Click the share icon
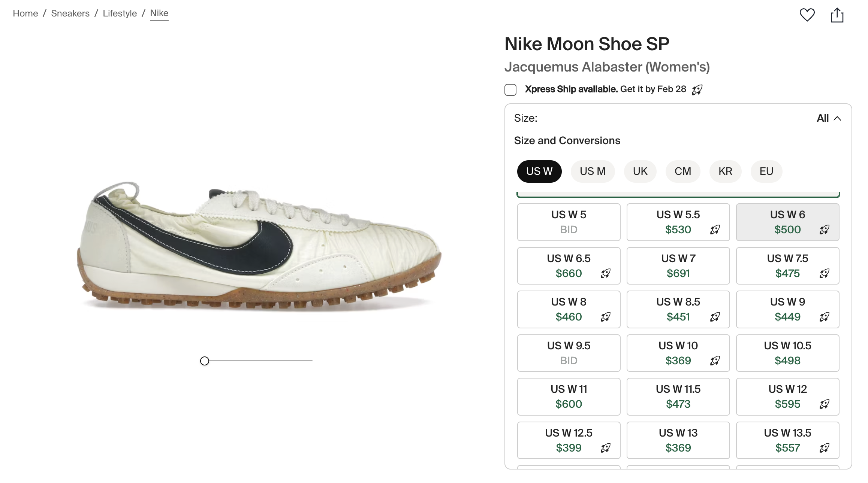The height and width of the screenshot is (483, 868). (837, 15)
